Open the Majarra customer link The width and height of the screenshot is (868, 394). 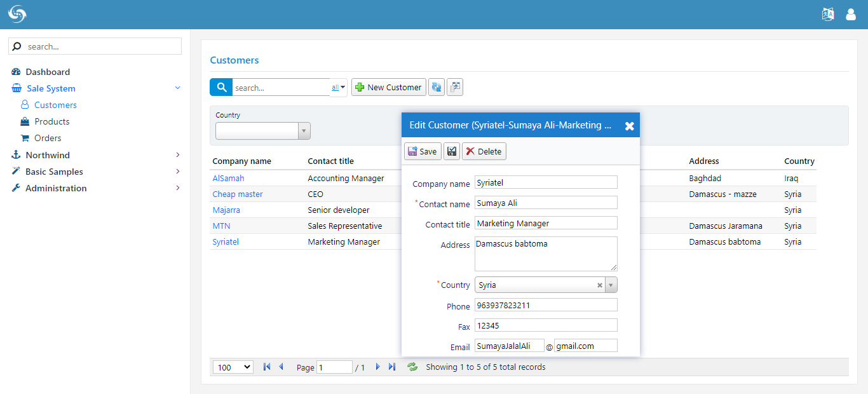tap(226, 210)
